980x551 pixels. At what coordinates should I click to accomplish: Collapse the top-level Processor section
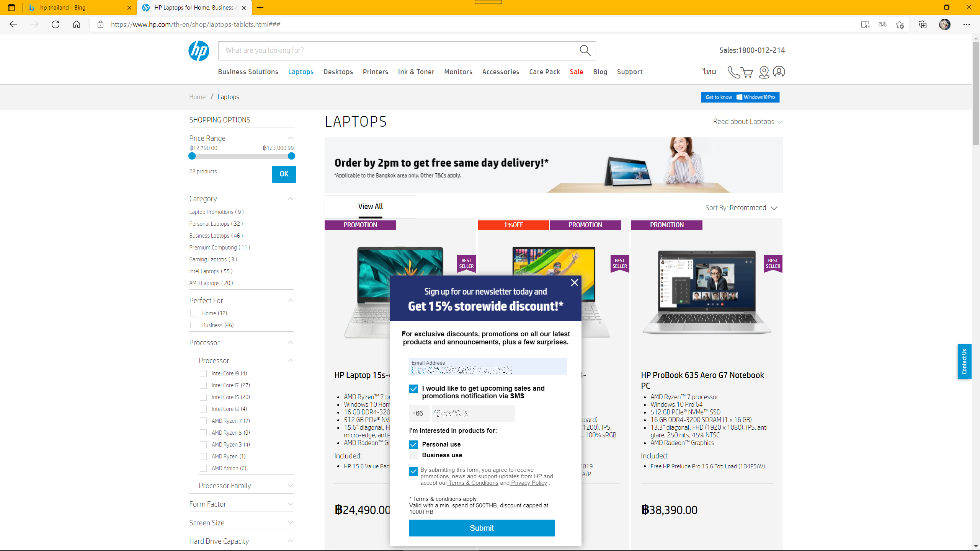pos(291,342)
